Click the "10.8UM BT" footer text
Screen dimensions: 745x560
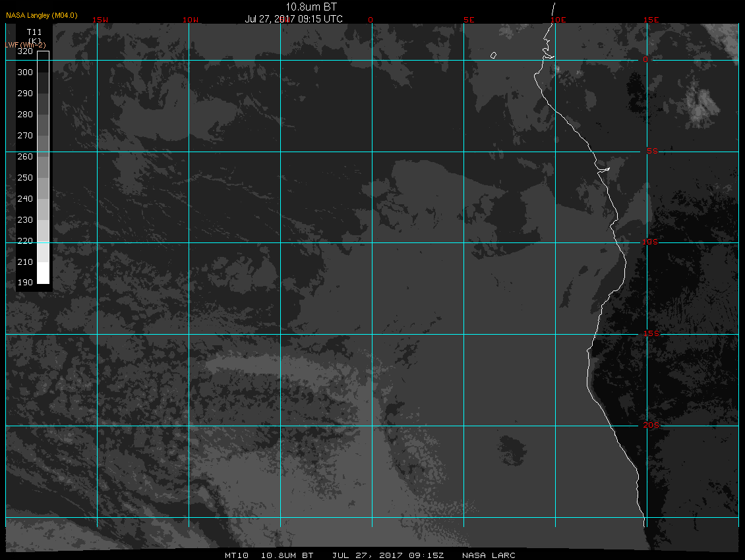coord(287,555)
